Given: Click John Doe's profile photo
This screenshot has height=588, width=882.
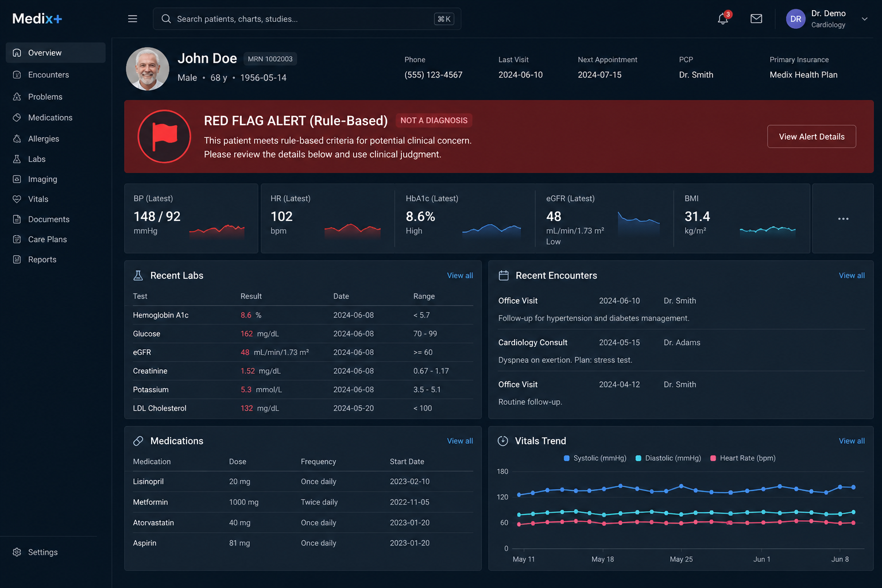Looking at the screenshot, I should click(x=148, y=69).
